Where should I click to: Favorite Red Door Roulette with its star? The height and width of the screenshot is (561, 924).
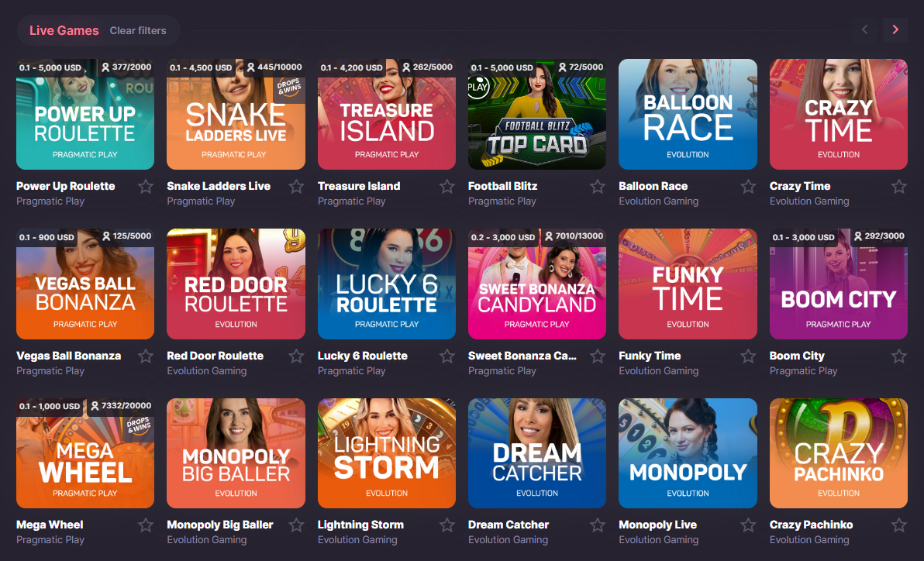pos(296,356)
